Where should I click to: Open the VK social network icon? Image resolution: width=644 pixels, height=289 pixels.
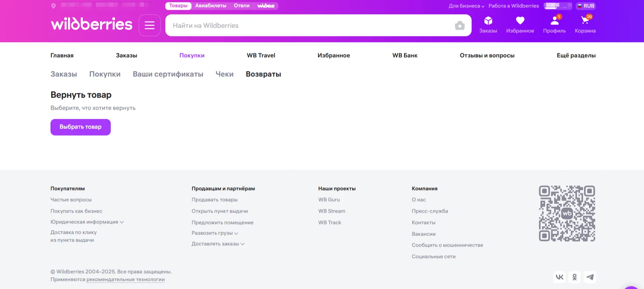pyautogui.click(x=560, y=277)
